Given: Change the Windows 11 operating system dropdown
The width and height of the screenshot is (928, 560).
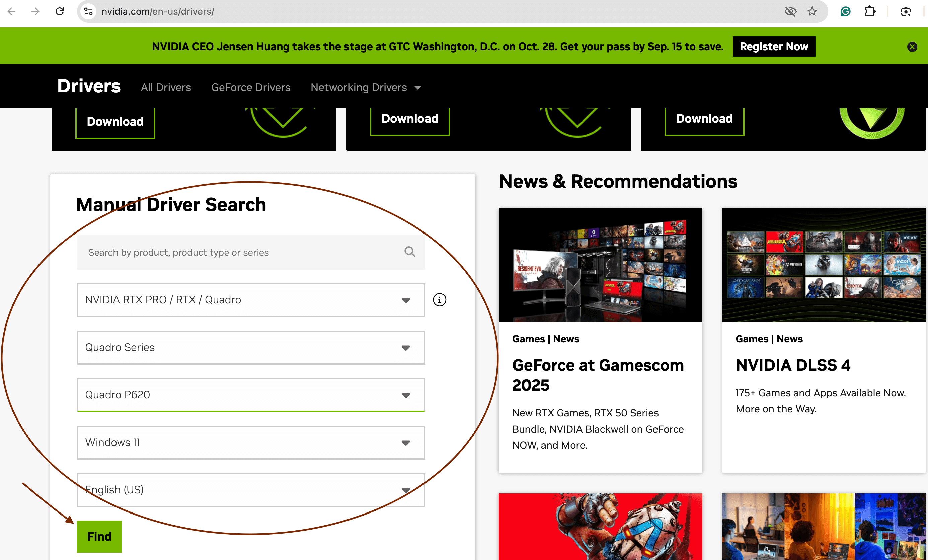Looking at the screenshot, I should (250, 442).
